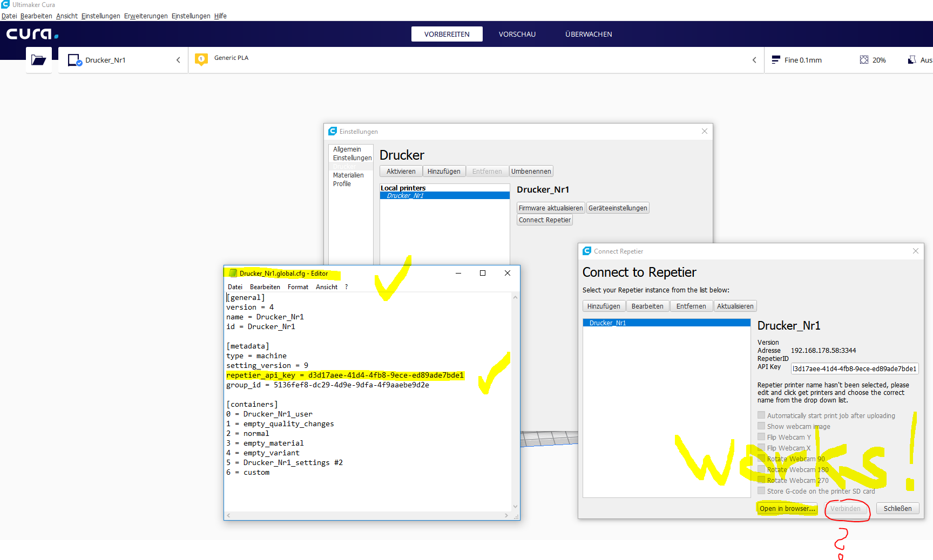Toggle Rotate Webcam 180 checkbox
933x560 pixels.
pos(761,469)
